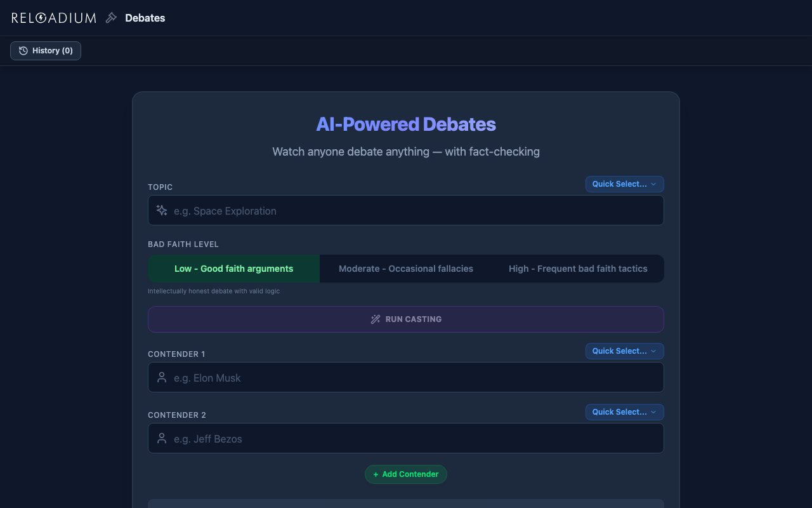This screenshot has width=812, height=508.
Task: Click person icon in Contender 2 field
Action: tap(162, 439)
